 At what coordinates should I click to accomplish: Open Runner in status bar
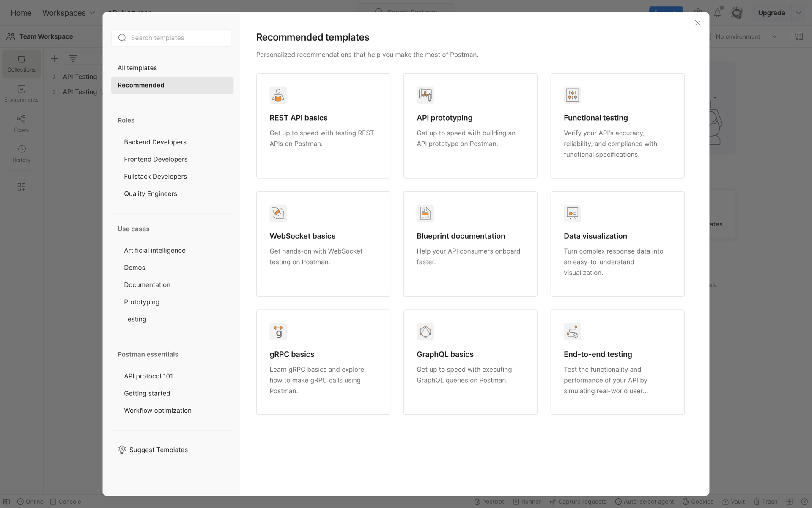527,502
